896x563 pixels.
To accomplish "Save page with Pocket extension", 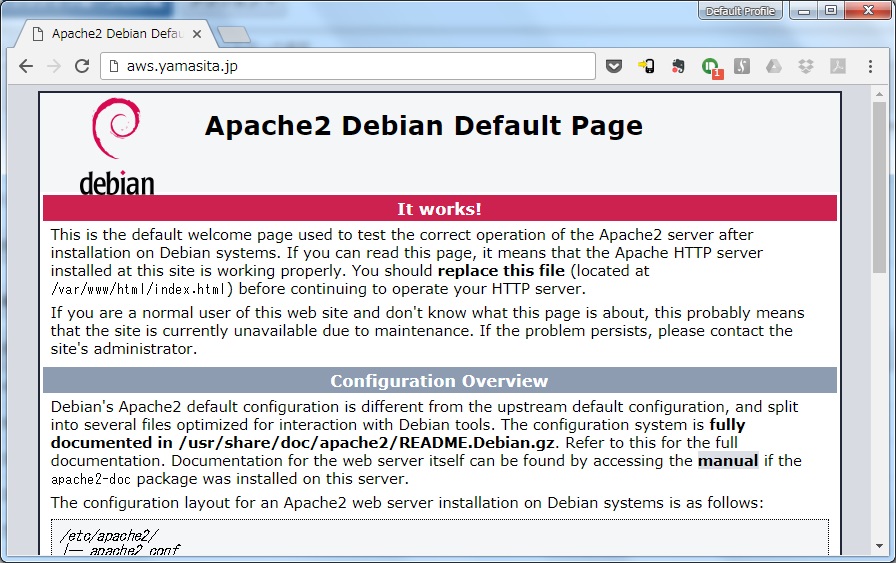I will tap(614, 66).
